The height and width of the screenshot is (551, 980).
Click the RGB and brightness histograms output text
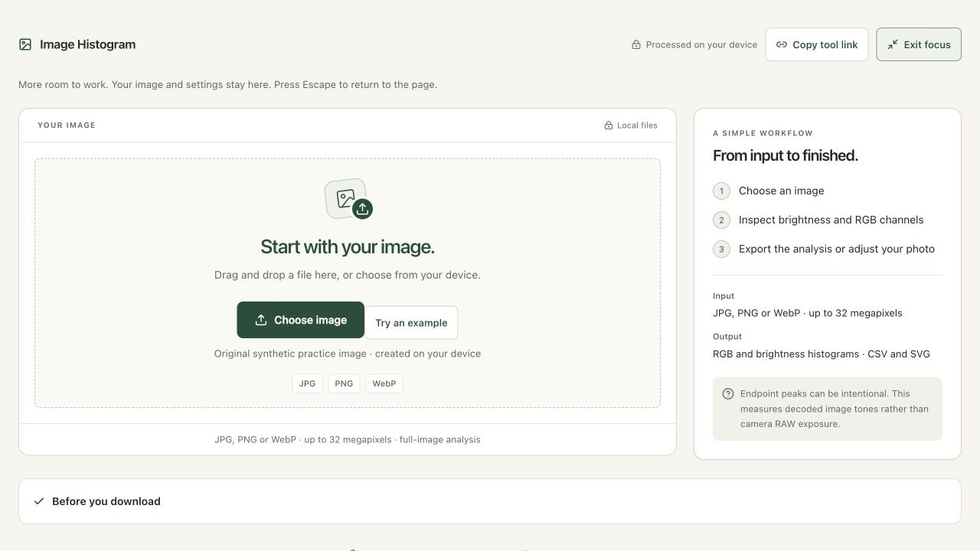(x=822, y=354)
